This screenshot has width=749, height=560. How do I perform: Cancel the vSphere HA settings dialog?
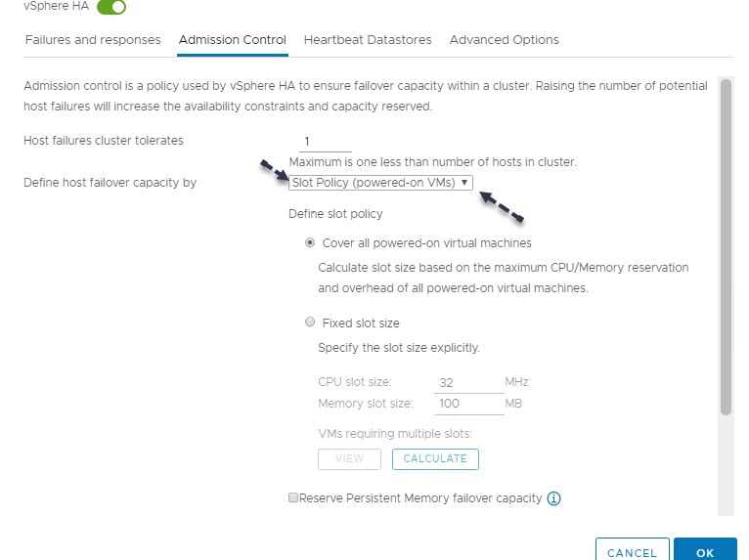pos(632,552)
